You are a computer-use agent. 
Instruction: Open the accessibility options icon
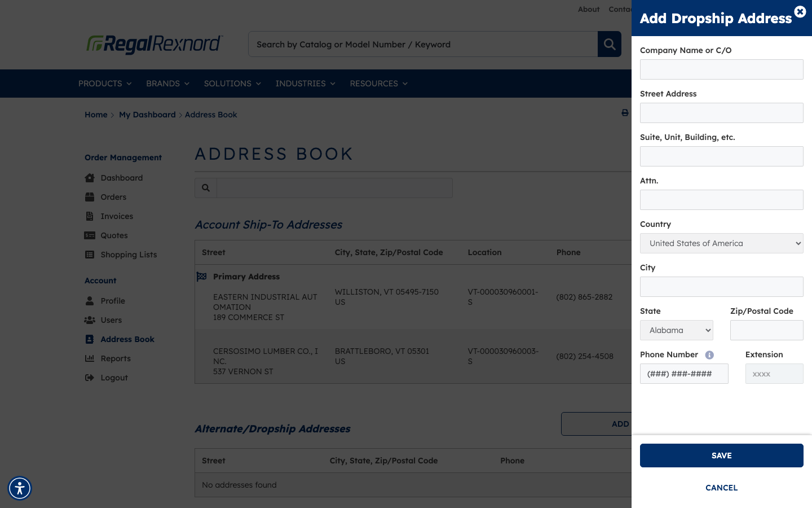pyautogui.click(x=20, y=488)
